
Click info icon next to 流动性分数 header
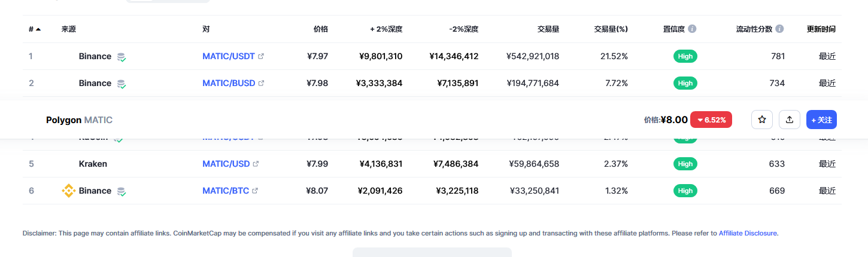(x=779, y=29)
